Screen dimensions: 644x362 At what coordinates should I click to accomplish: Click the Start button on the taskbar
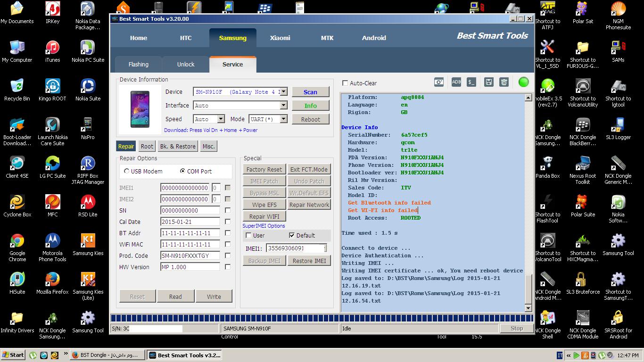(13, 355)
